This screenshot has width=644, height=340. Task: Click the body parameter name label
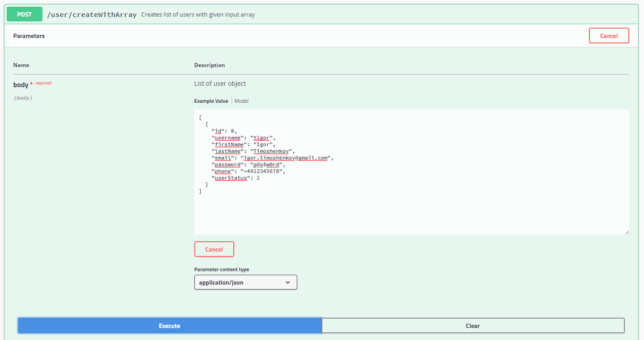click(x=21, y=84)
